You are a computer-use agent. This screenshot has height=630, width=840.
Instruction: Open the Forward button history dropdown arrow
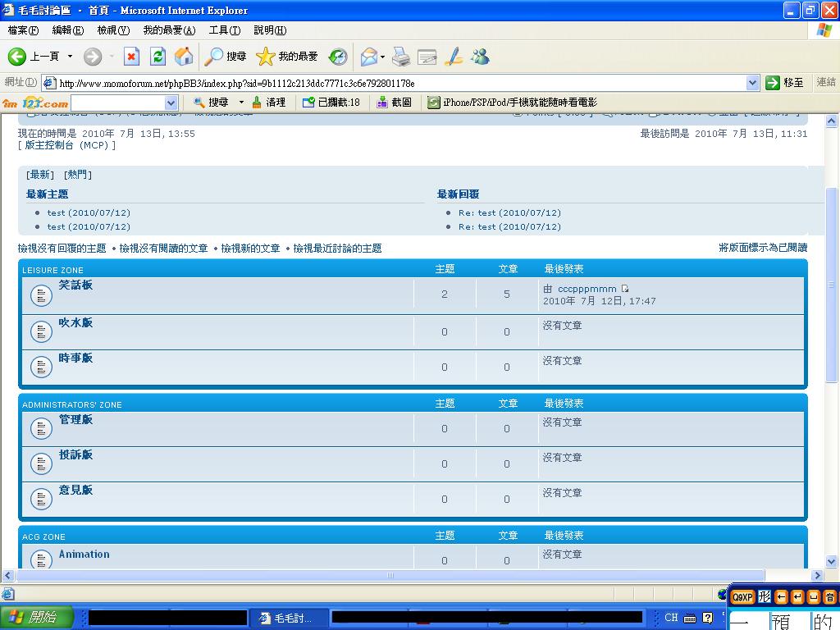112,57
